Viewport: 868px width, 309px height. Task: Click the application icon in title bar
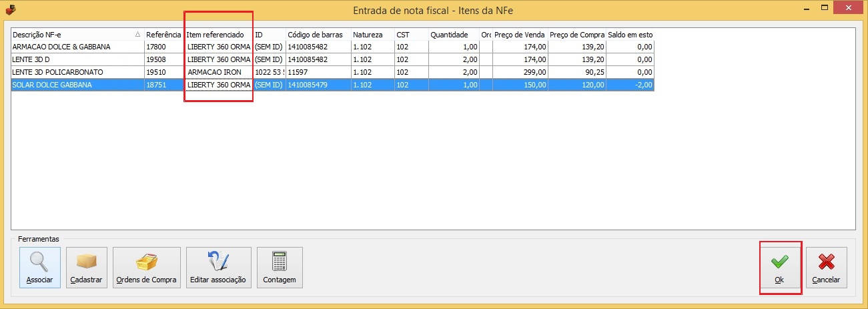tap(9, 10)
